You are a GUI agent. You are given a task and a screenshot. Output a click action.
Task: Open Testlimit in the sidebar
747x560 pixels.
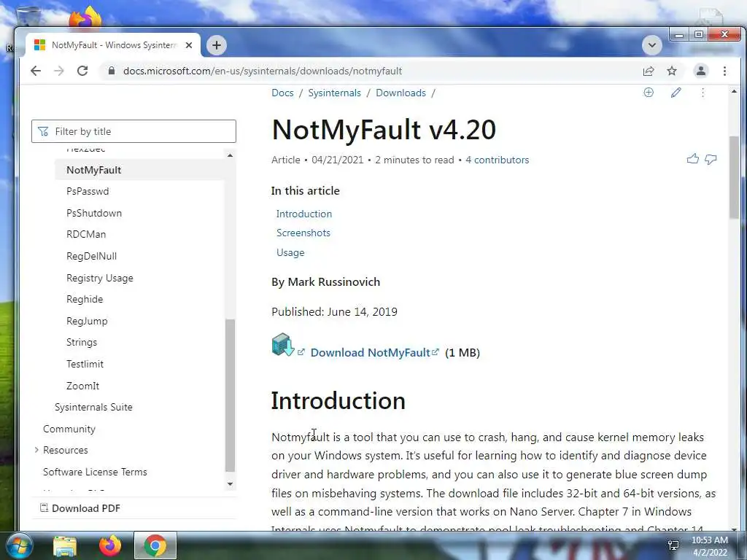85,364
